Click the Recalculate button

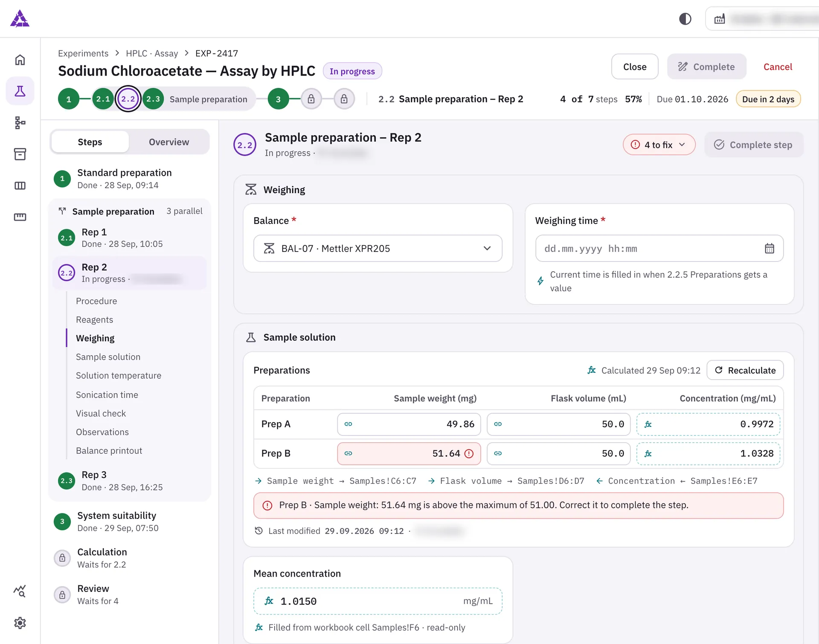pyautogui.click(x=745, y=370)
